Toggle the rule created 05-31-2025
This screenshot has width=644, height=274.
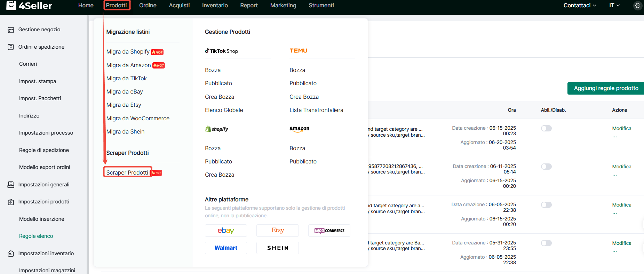pyautogui.click(x=546, y=243)
